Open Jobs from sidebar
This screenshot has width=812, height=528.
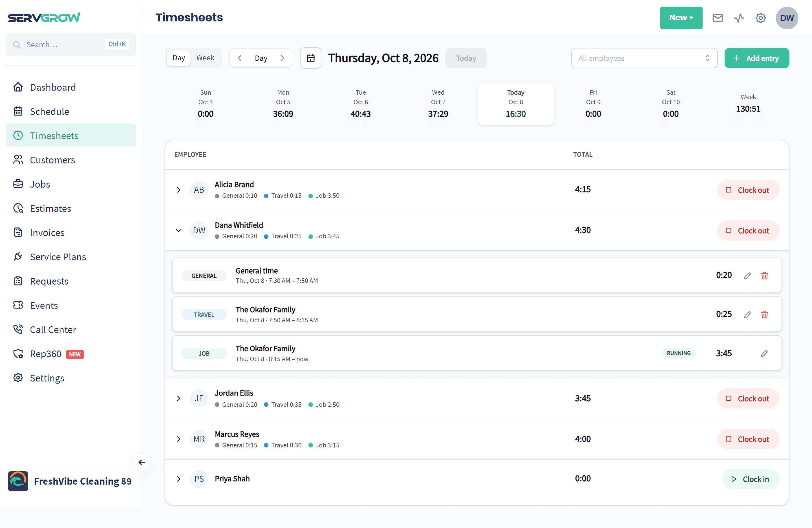pos(70,184)
